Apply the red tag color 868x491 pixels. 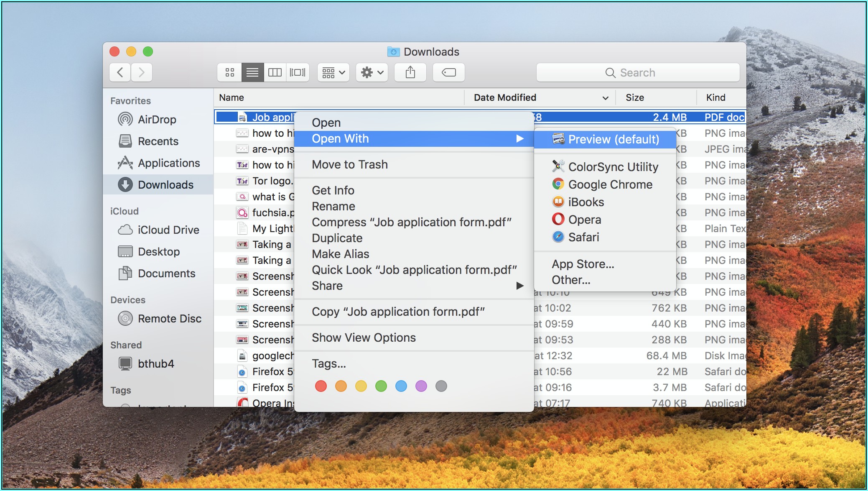pyautogui.click(x=321, y=386)
